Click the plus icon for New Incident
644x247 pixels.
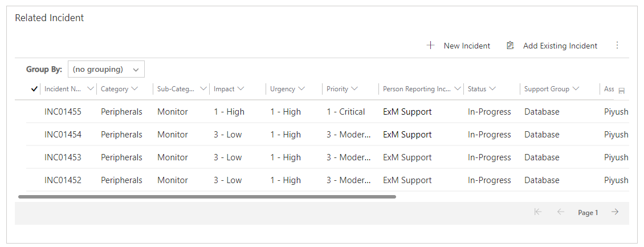430,46
